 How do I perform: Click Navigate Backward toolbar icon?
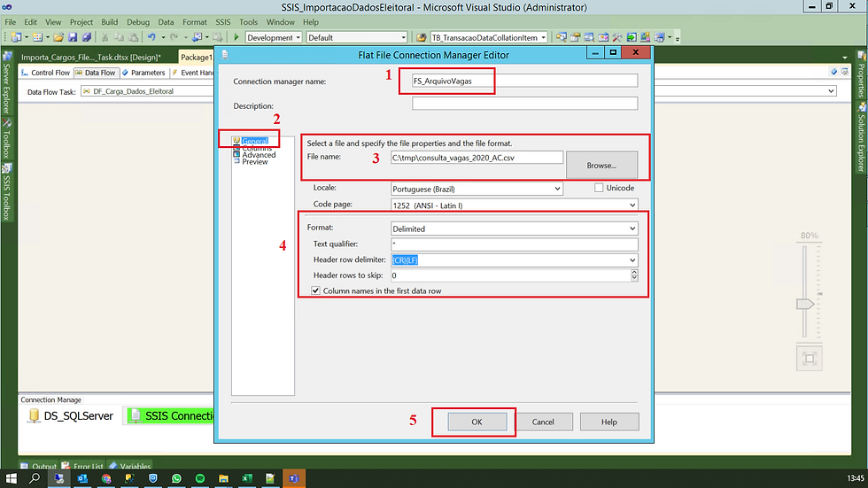(197, 37)
